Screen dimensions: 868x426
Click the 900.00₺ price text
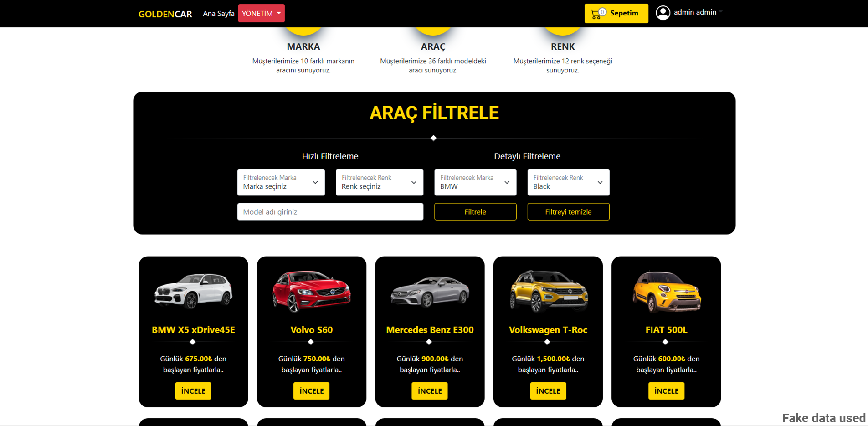[435, 359]
